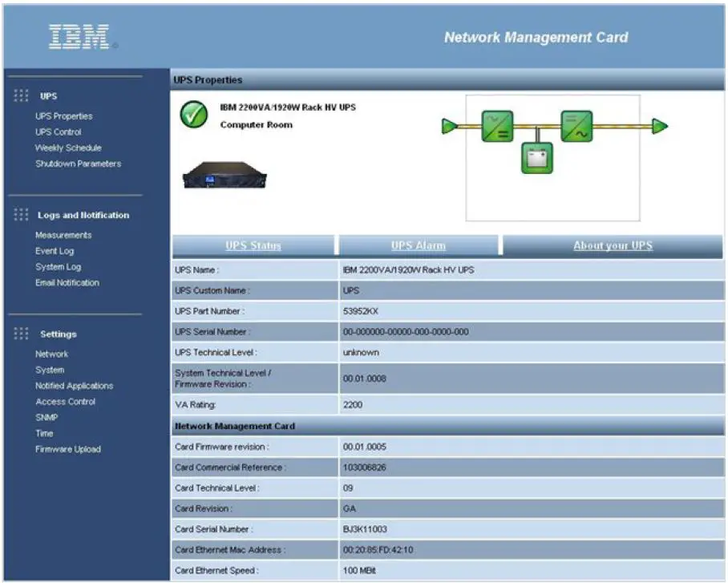Open the Event Log
728x583 pixels.
pyautogui.click(x=55, y=251)
